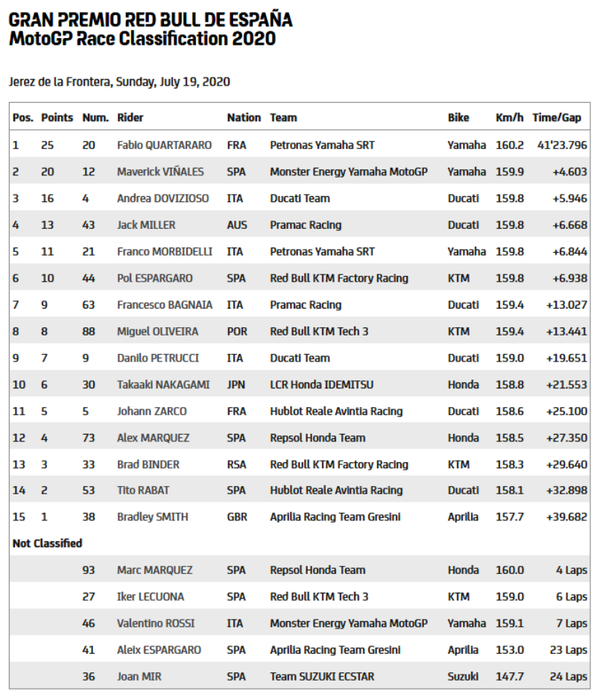Click the Pramac Racing team for Jack MILLER
Screen dimensions: 597x700
point(306,225)
